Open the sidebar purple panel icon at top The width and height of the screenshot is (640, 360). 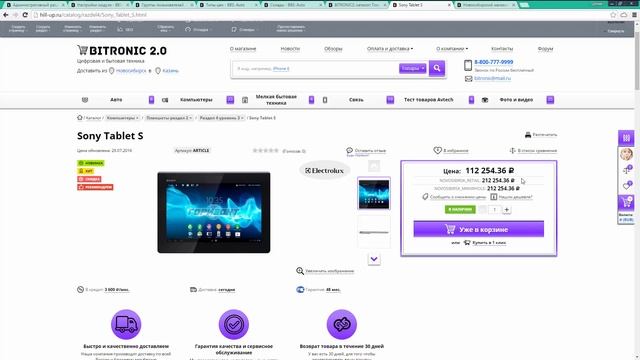pos(626,138)
